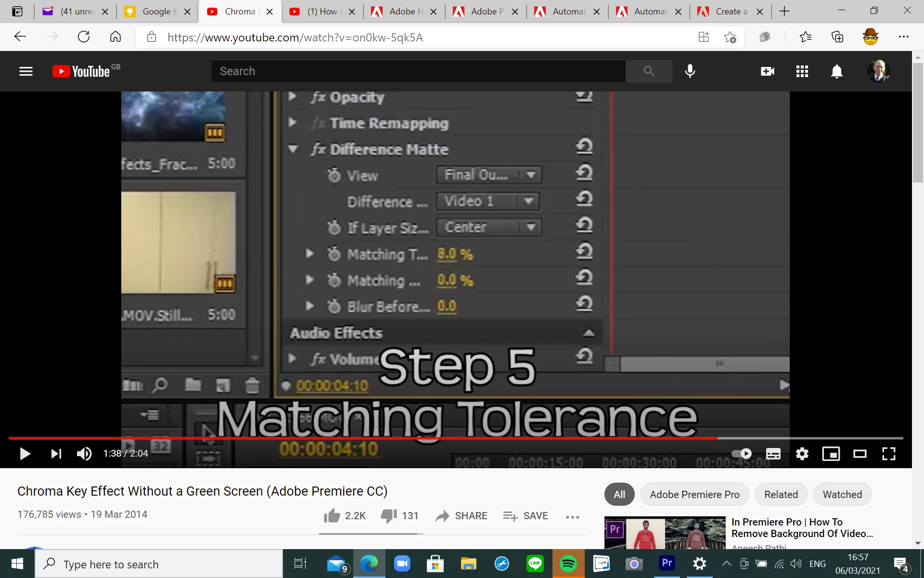This screenshot has width=924, height=578.
Task: Toggle the autoplay switch
Action: [x=742, y=454]
